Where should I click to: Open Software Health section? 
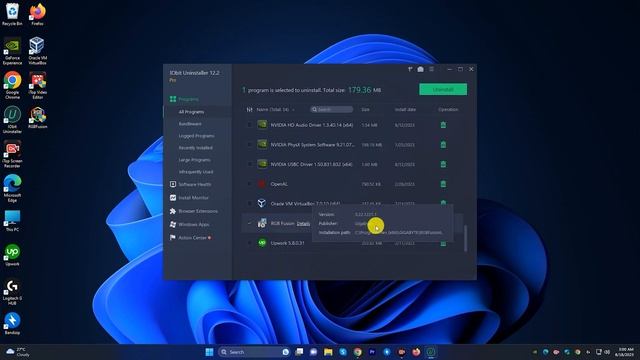(190, 184)
